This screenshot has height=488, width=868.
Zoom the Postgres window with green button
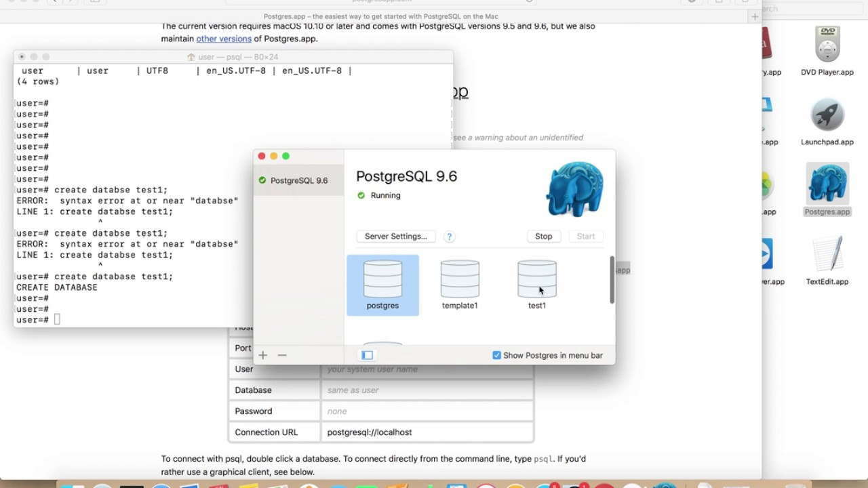[286, 156]
